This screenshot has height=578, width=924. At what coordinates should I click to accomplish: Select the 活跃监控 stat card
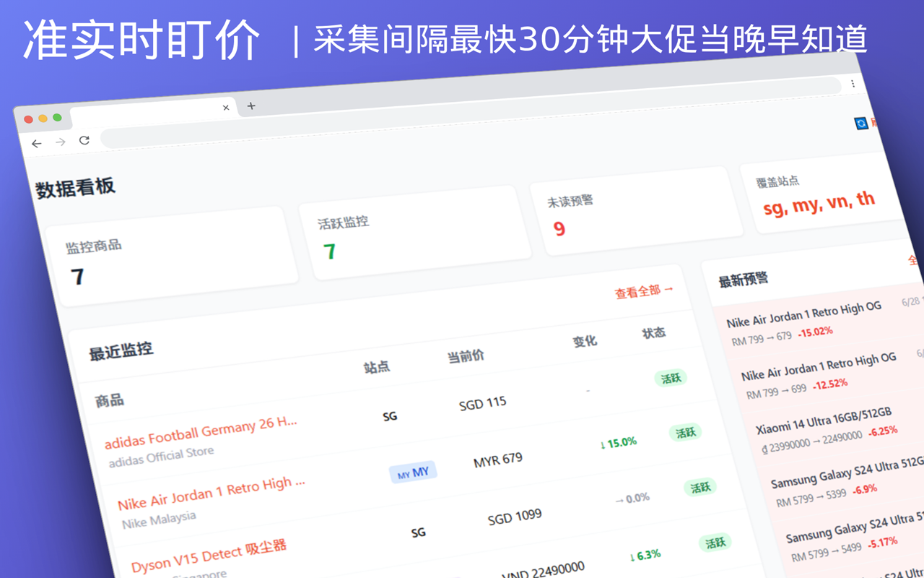coord(414,233)
